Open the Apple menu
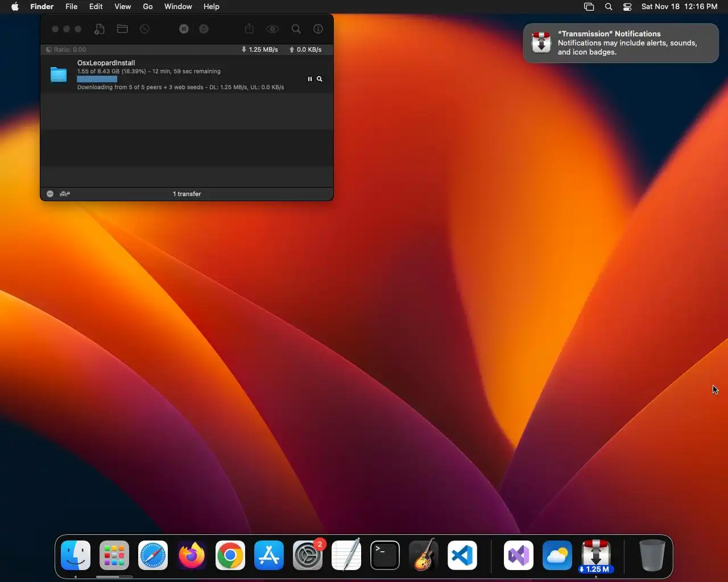Viewport: 728px width, 582px height. 15,7
